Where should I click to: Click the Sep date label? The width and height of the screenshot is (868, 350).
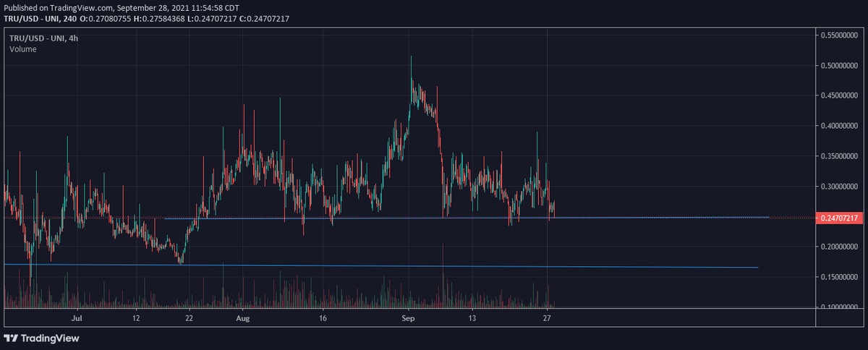pos(409,317)
